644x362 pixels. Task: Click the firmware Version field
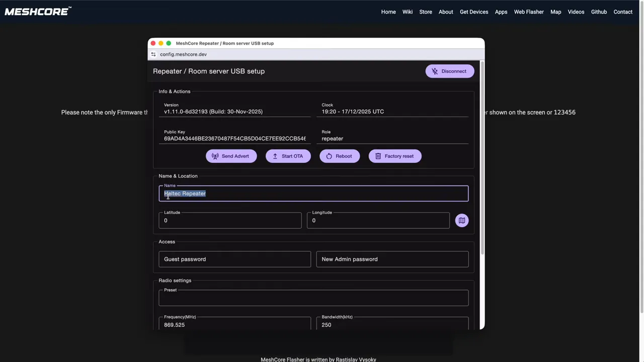(x=235, y=109)
